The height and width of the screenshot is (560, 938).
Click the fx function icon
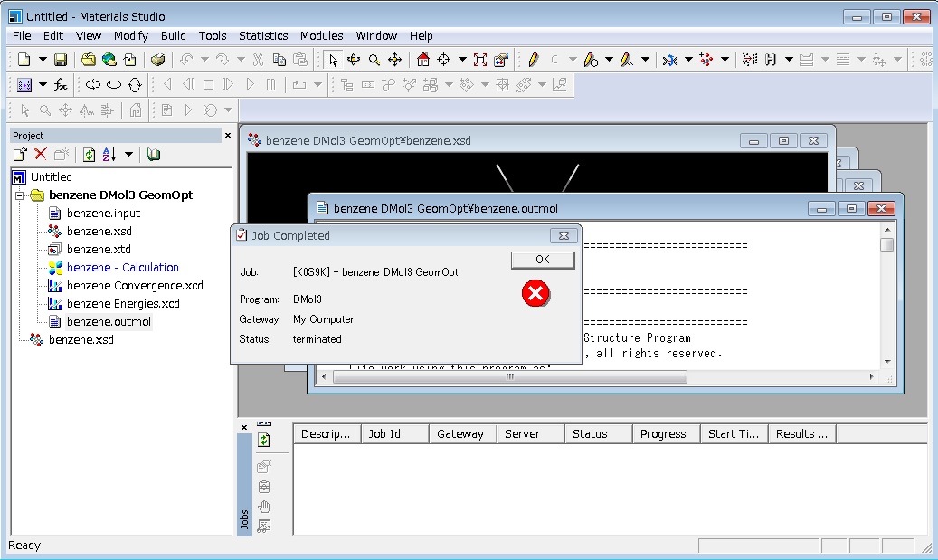tap(61, 85)
